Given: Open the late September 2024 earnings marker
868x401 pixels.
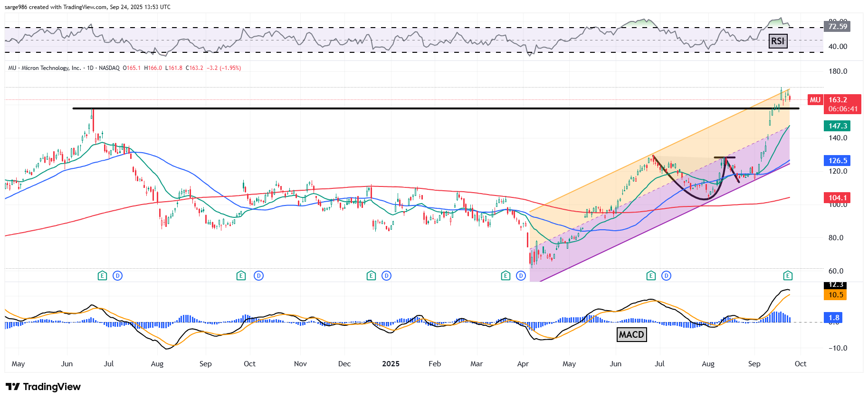Looking at the screenshot, I should (x=241, y=275).
